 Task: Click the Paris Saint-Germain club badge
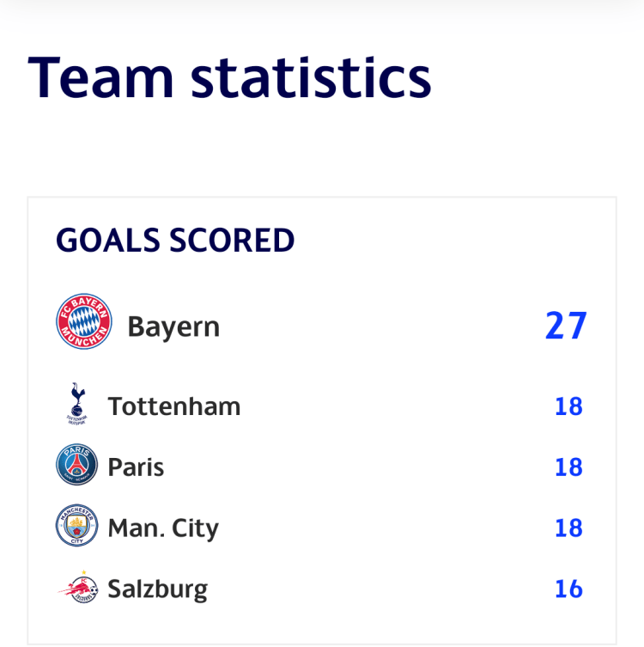point(77,466)
